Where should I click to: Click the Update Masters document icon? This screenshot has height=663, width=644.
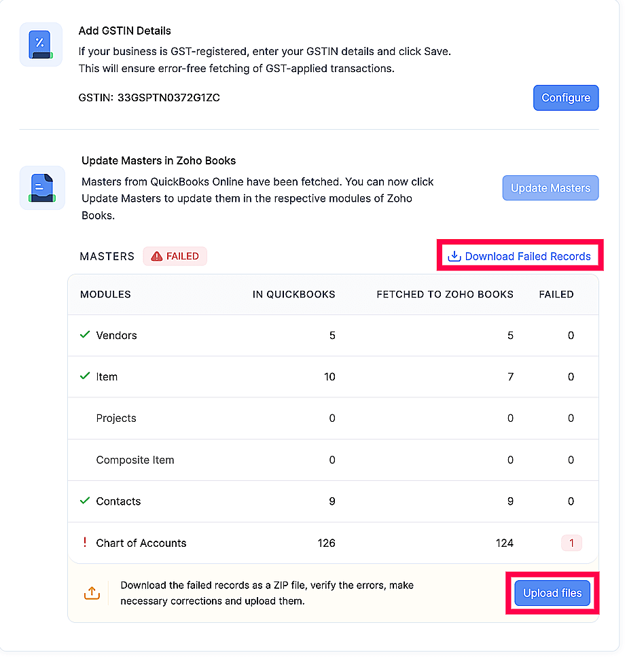tap(42, 187)
